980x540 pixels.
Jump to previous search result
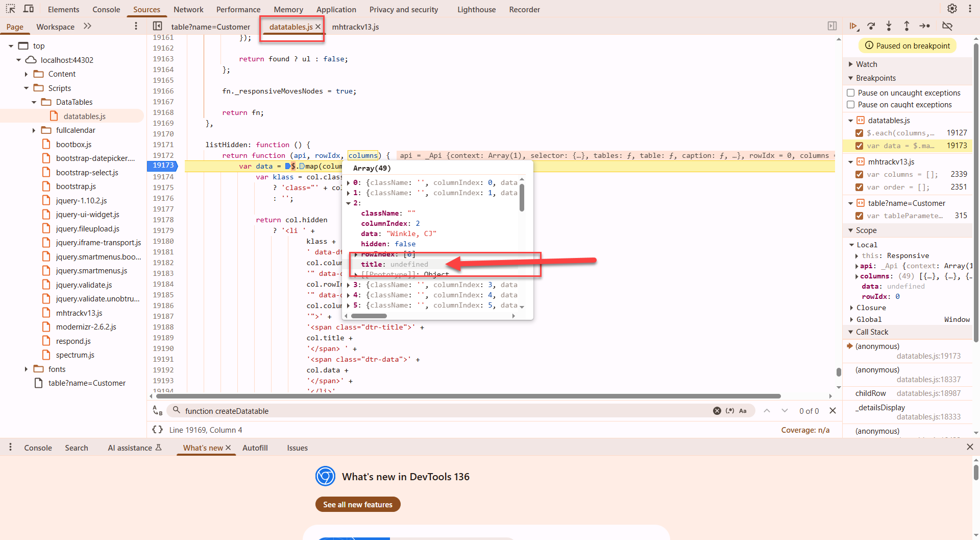point(767,411)
